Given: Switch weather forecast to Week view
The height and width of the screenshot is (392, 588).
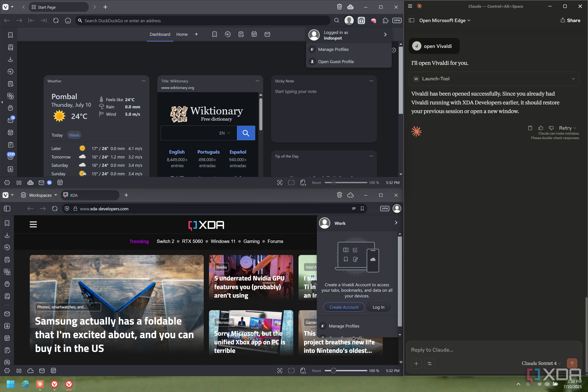Looking at the screenshot, I should [74, 135].
